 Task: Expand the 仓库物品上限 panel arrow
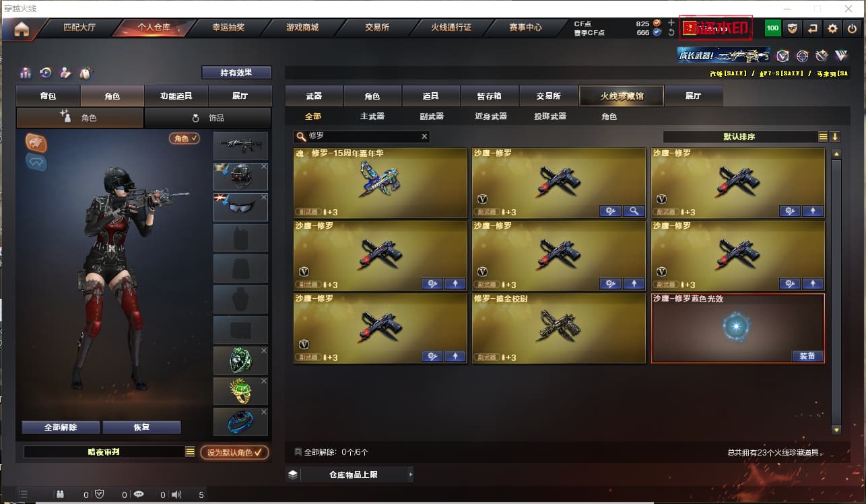(410, 474)
